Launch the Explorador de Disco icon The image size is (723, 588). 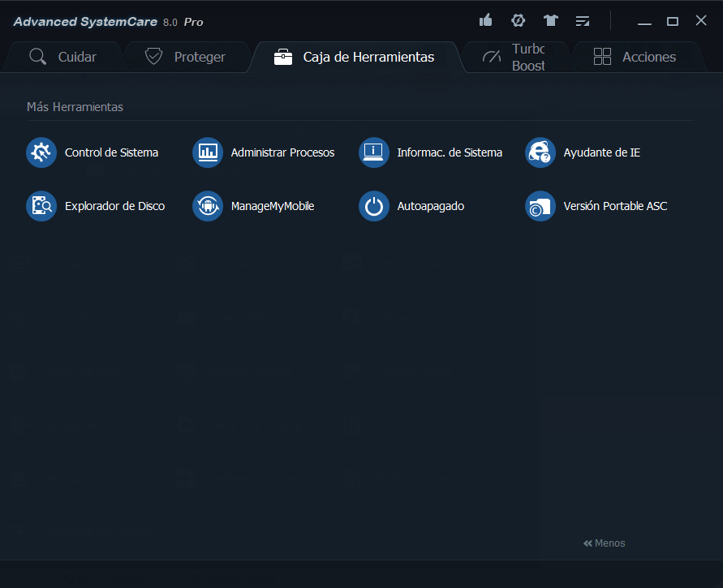click(x=41, y=206)
